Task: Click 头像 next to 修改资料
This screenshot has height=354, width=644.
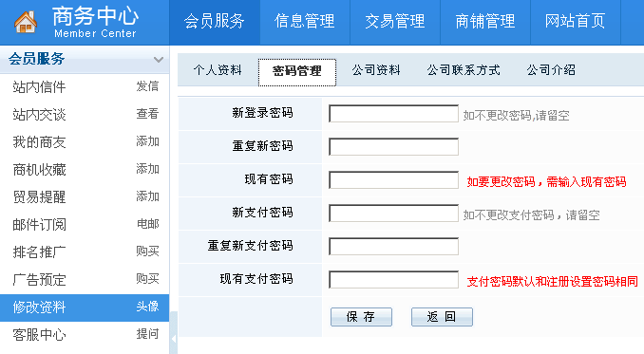Action: [147, 307]
